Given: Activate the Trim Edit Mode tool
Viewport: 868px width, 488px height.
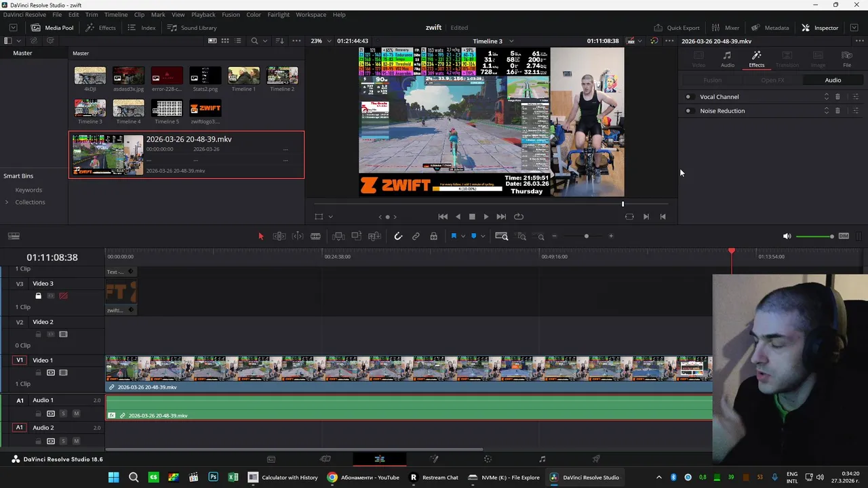Looking at the screenshot, I should click(279, 236).
